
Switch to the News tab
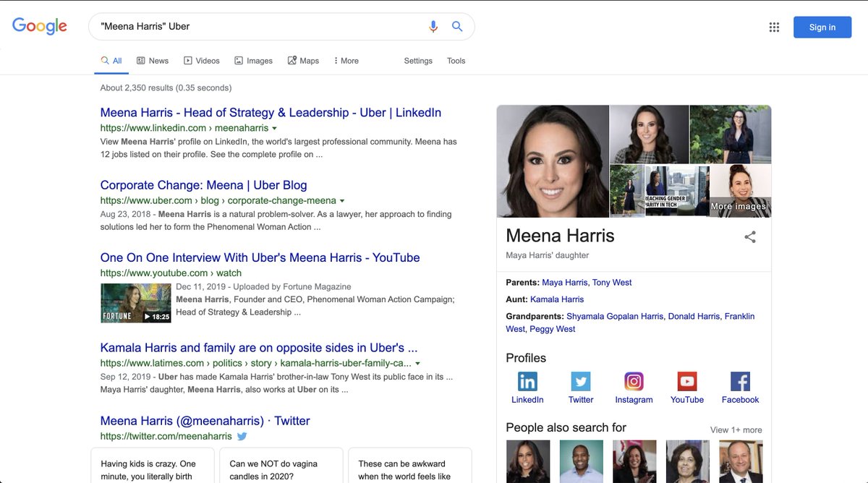pos(153,61)
